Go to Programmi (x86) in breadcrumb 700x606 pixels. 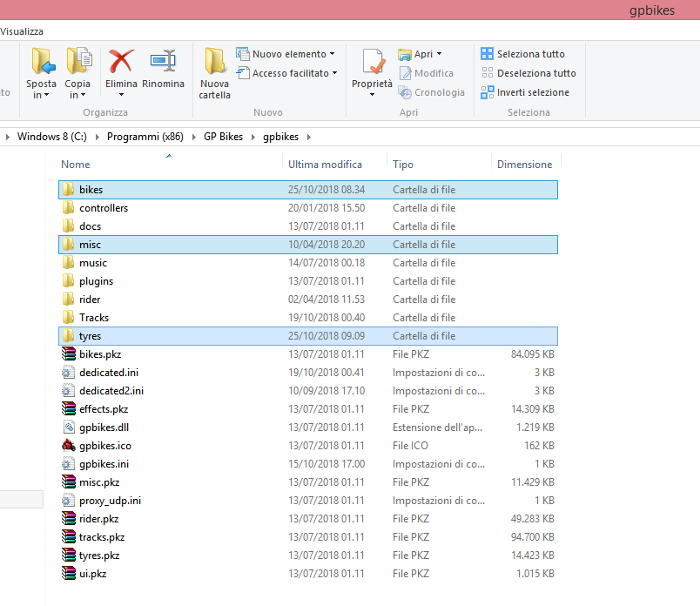[145, 137]
